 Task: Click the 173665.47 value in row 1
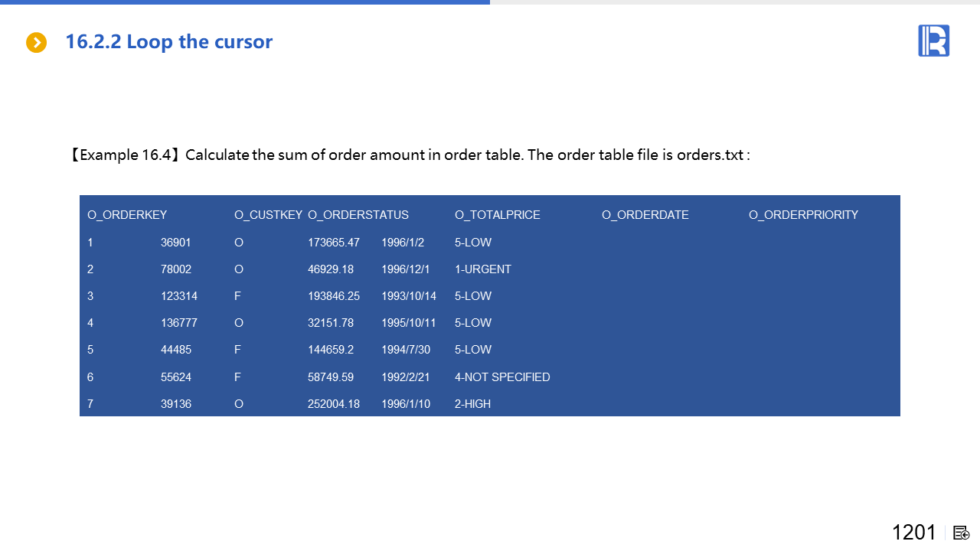pyautogui.click(x=334, y=243)
